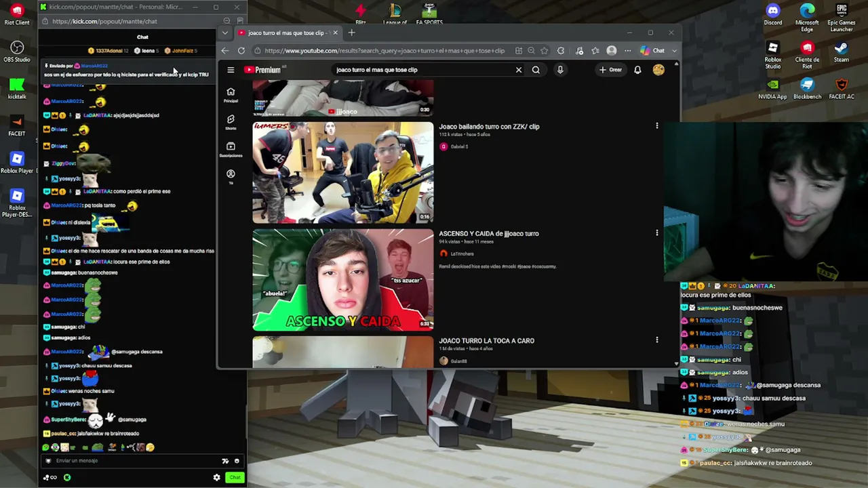Open the Edge tab actions dropdown
This screenshot has height=488, width=868.
225,33
